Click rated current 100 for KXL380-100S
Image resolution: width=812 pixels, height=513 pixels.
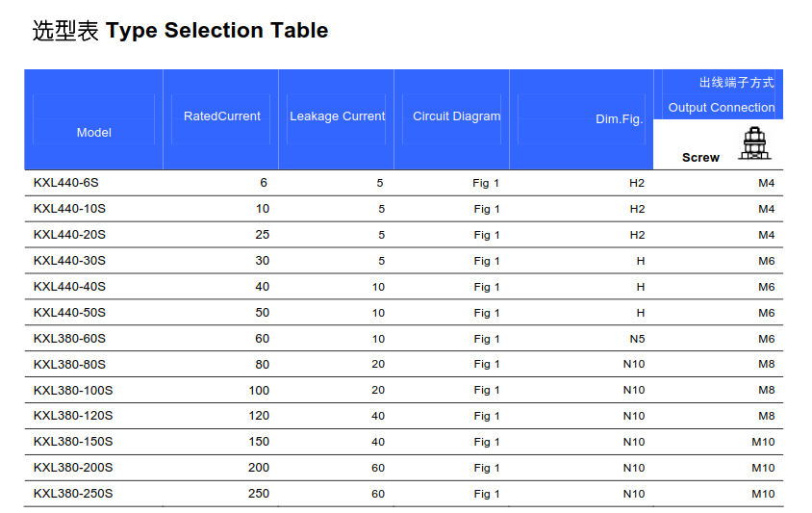pyautogui.click(x=259, y=390)
